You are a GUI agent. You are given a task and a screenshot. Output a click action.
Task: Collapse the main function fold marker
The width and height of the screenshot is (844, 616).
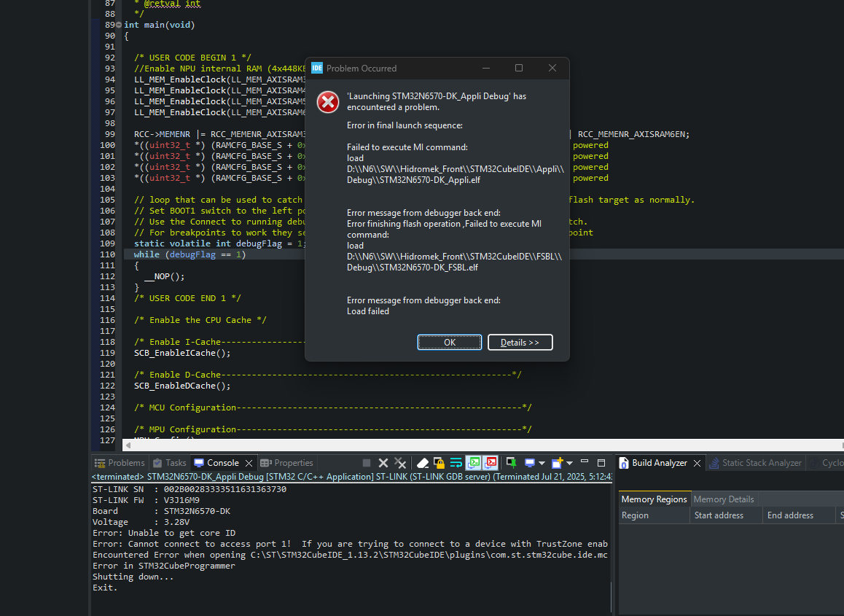(x=119, y=25)
